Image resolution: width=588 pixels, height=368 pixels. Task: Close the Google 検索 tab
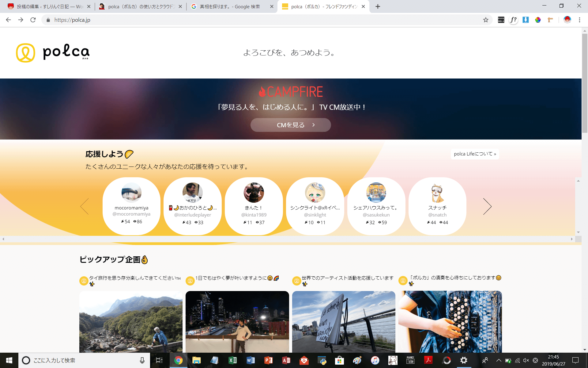[x=272, y=6]
